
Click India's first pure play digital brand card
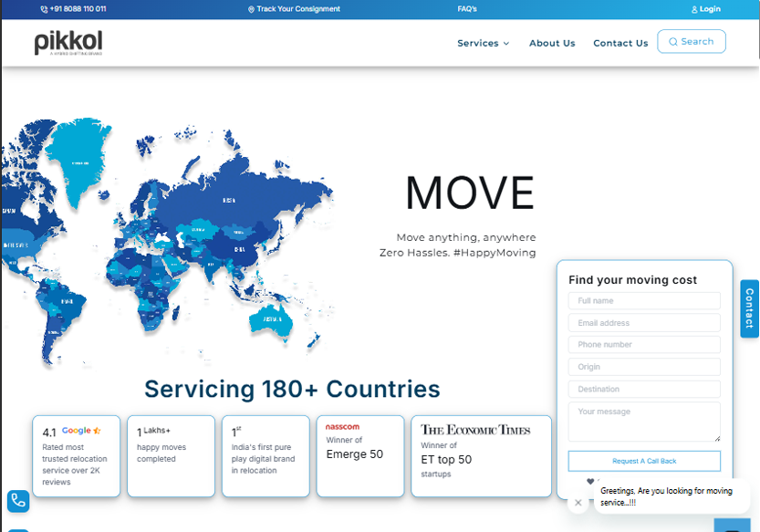point(265,456)
